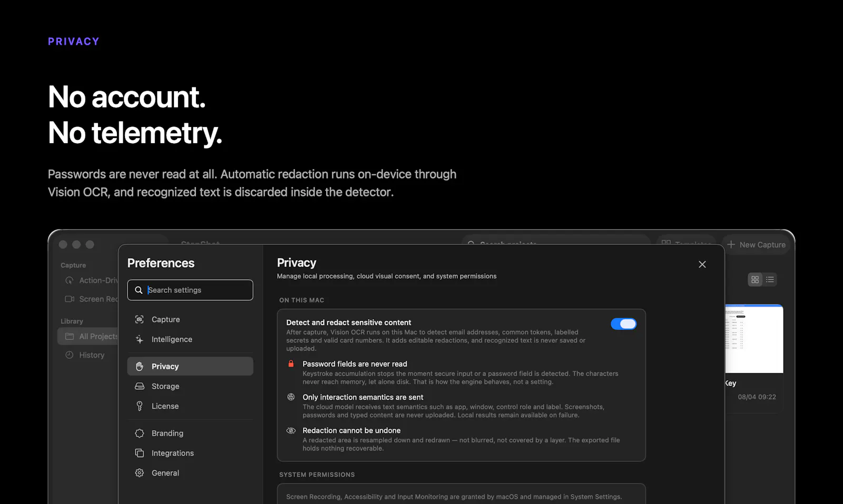This screenshot has width=843, height=504.
Task: Open the Storage preferences section
Action: click(x=190, y=387)
